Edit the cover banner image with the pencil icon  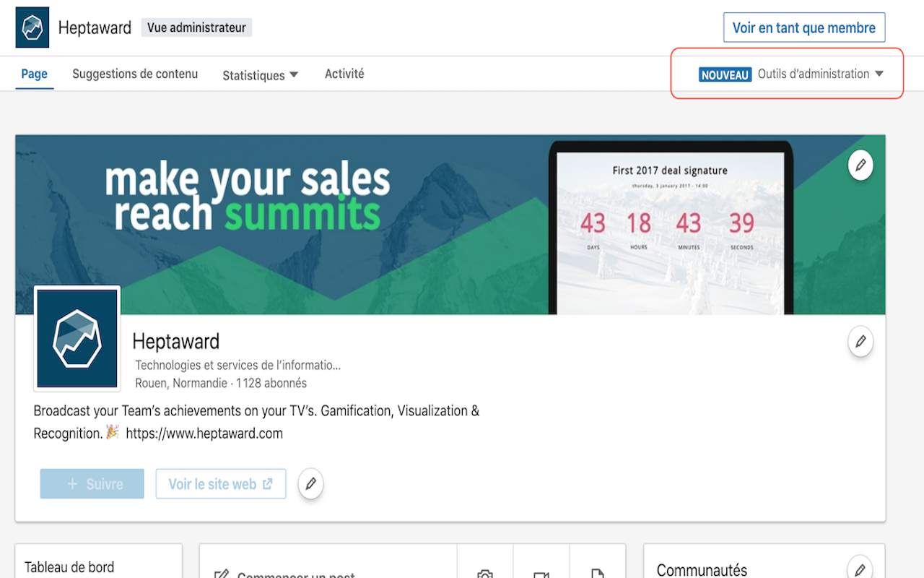point(860,165)
